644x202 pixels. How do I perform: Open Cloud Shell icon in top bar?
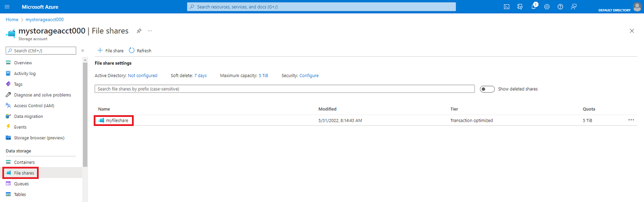(x=506, y=6)
